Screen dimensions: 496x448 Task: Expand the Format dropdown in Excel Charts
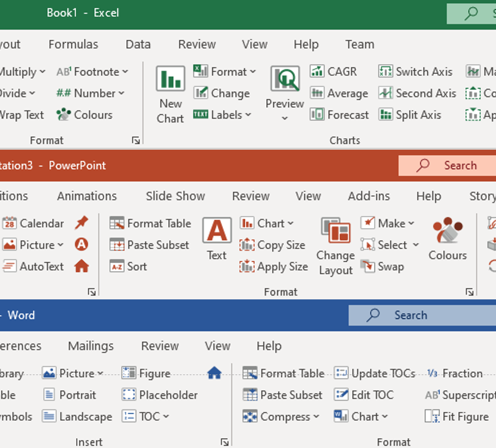pyautogui.click(x=253, y=71)
